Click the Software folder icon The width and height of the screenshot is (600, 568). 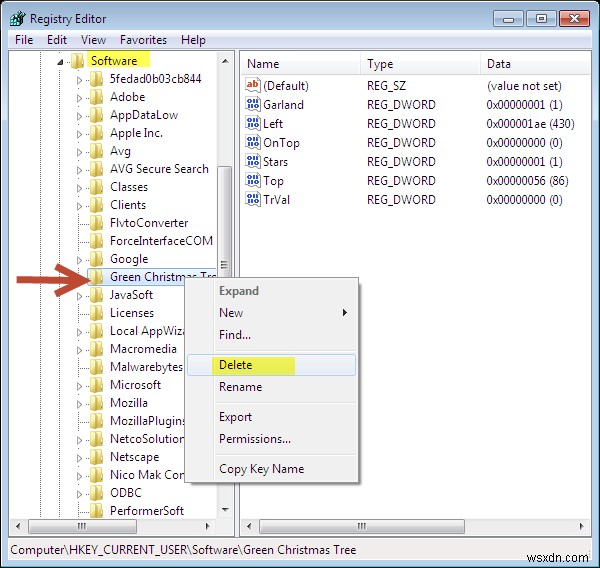coord(77,61)
